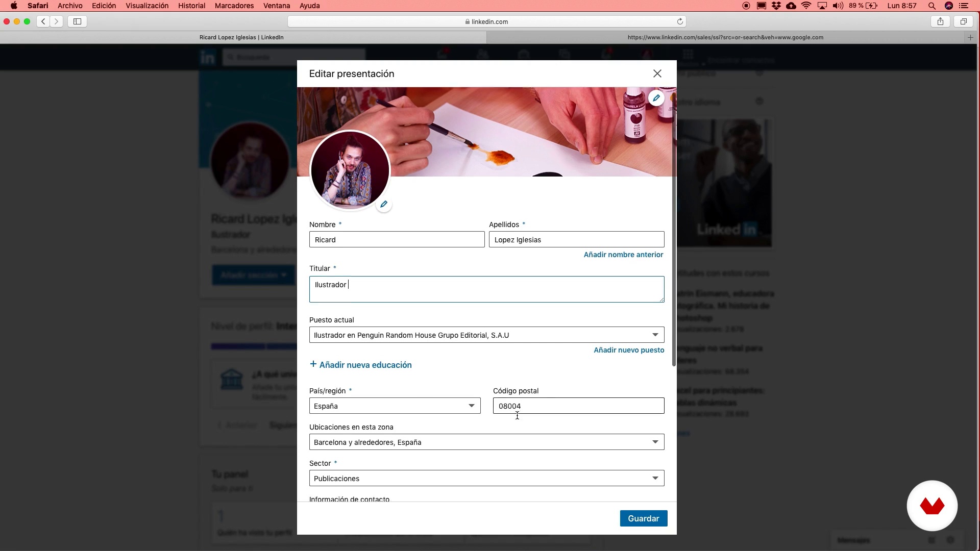This screenshot has width=980, height=551.
Task: Focus the Nombre field containing Ricard
Action: [397, 239]
